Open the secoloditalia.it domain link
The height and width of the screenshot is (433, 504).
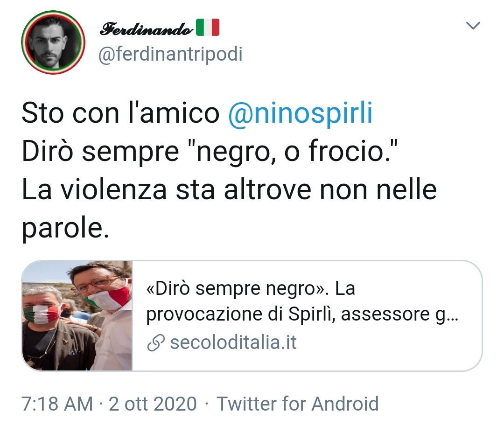click(233, 342)
